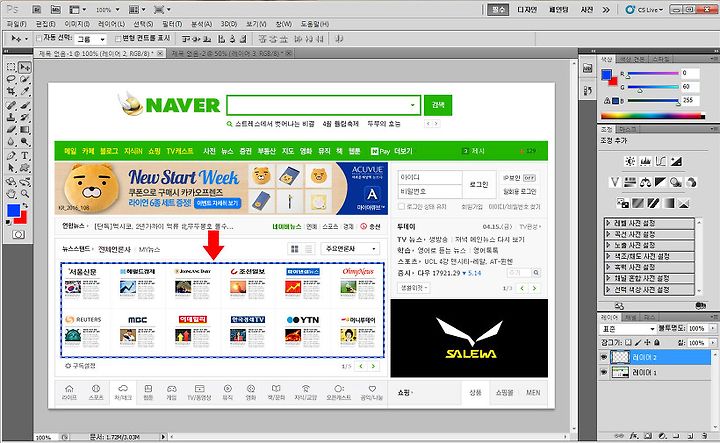720x443 pixels.
Task: Open the 그룹 auto-select dropdown
Action: (91, 39)
